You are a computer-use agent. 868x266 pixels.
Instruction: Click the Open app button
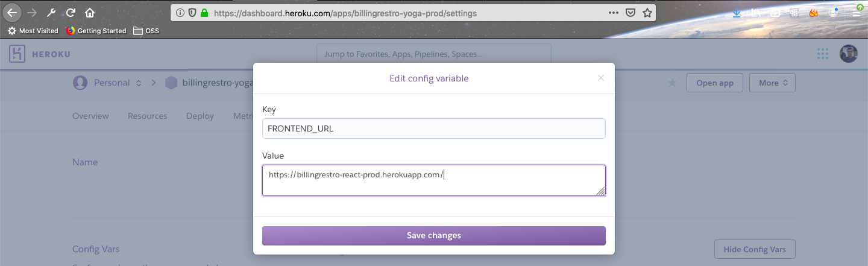pyautogui.click(x=715, y=83)
